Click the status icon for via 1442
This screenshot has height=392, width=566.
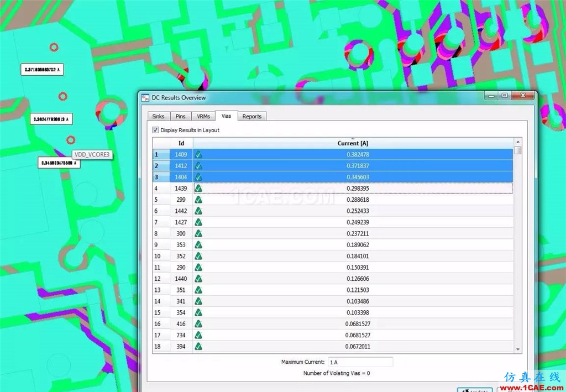click(x=198, y=211)
